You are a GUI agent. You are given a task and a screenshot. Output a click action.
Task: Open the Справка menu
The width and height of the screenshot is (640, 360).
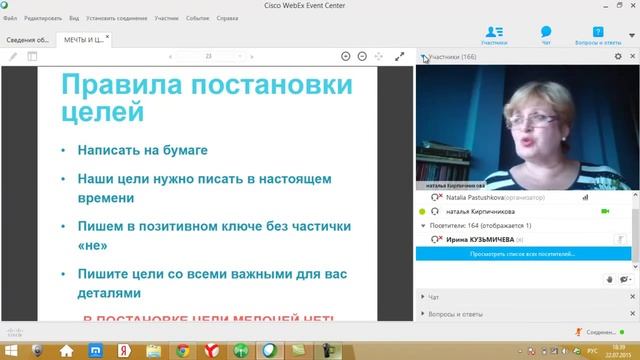pos(227,18)
